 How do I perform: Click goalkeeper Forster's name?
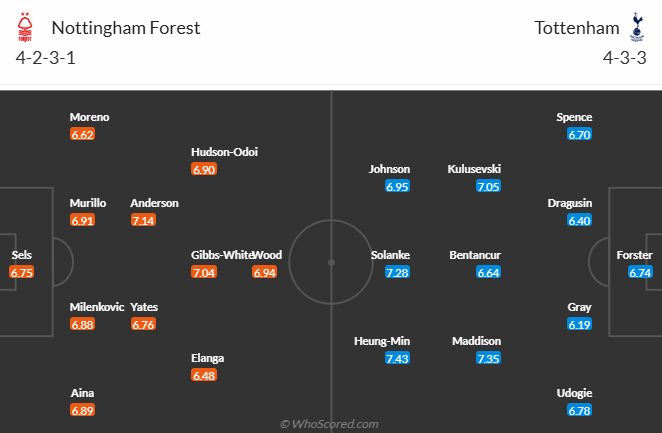pyautogui.click(x=634, y=254)
